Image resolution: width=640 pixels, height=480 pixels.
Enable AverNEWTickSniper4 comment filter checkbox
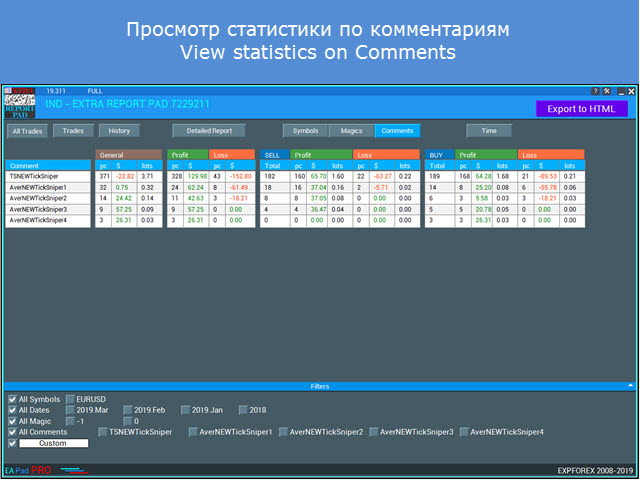pos(464,432)
